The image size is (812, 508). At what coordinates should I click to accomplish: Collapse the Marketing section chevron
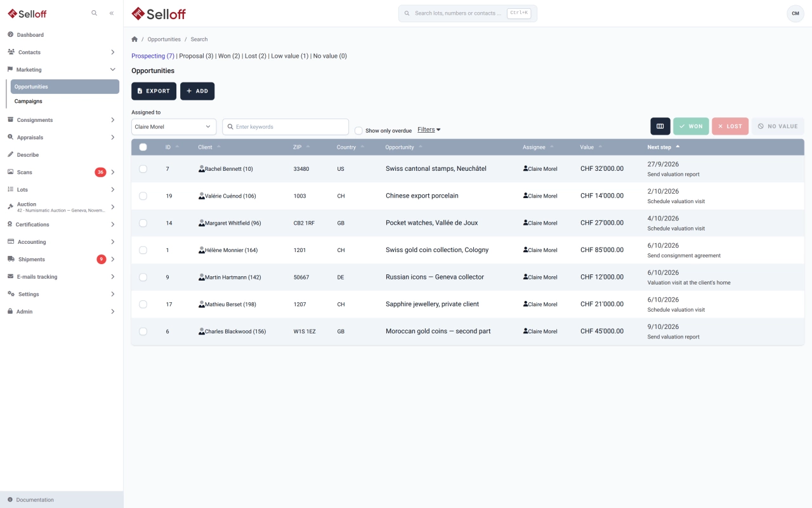tap(113, 69)
